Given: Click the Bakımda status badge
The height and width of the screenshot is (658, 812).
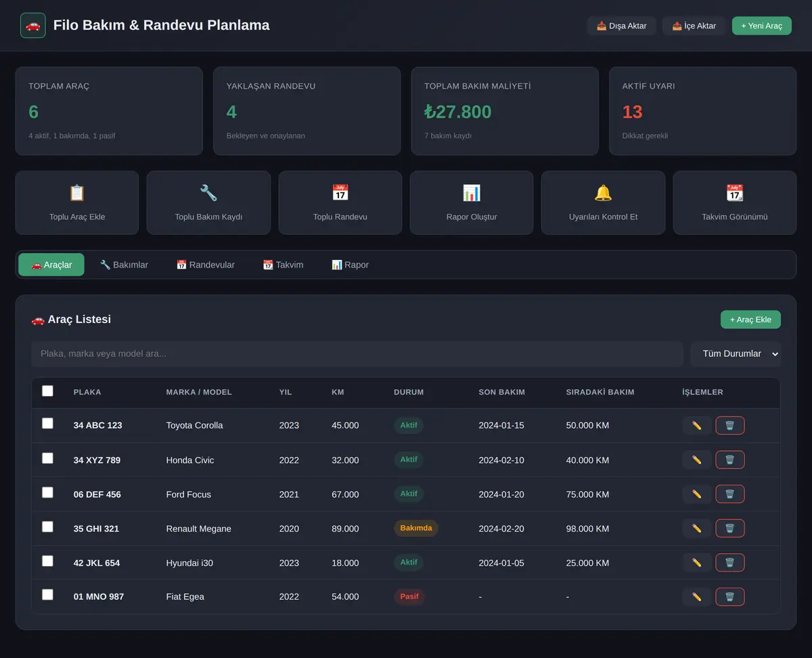Looking at the screenshot, I should pos(416,528).
